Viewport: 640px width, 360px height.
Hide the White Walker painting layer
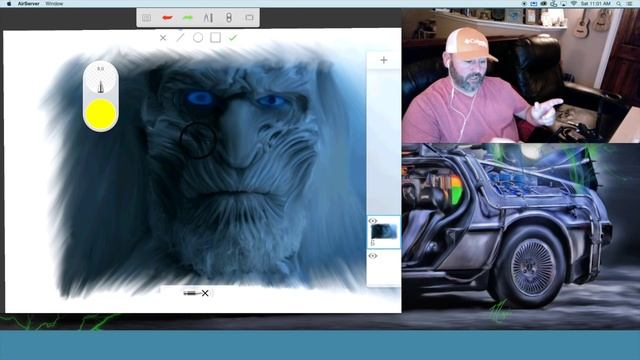pos(373,221)
